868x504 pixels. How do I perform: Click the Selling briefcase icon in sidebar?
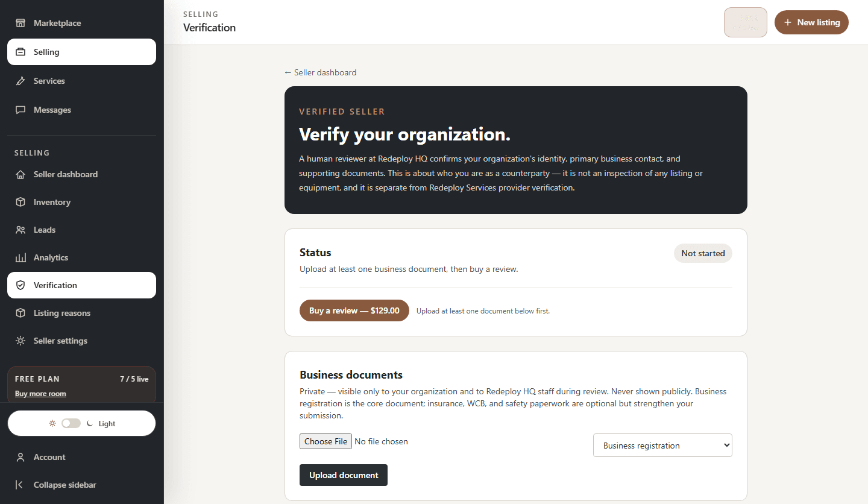point(20,52)
